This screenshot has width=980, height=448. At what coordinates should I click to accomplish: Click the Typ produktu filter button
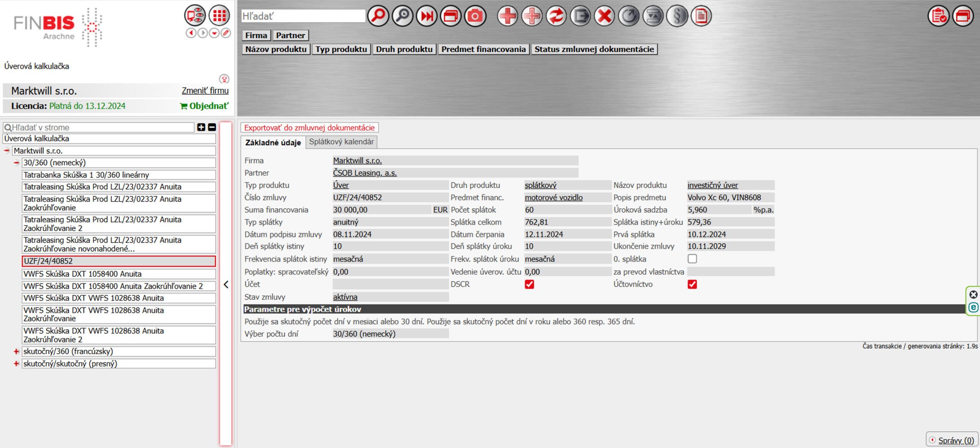(x=341, y=49)
